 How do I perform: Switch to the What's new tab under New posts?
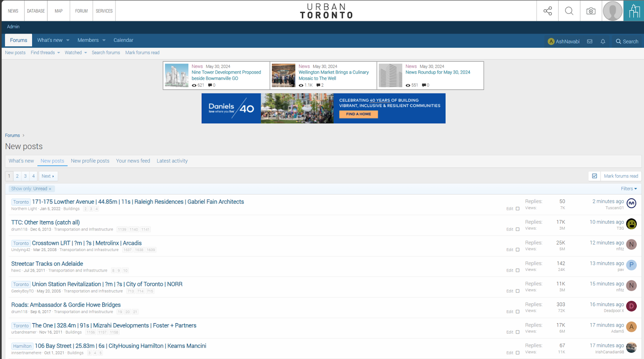(x=21, y=161)
